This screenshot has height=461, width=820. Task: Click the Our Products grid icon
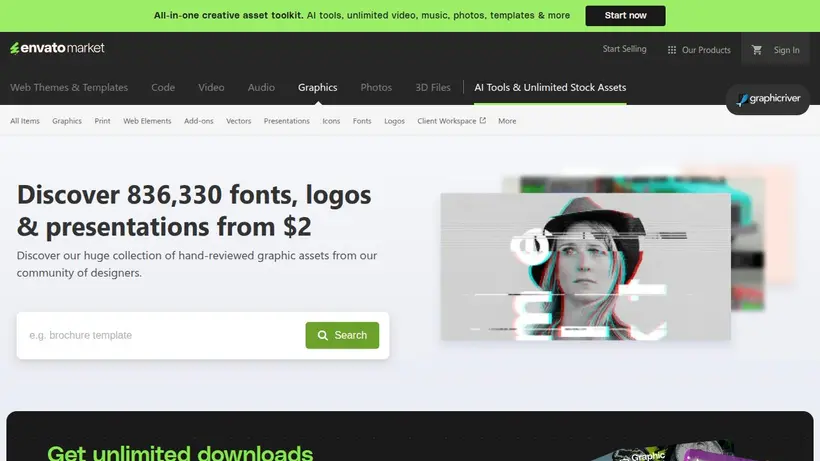pyautogui.click(x=671, y=50)
